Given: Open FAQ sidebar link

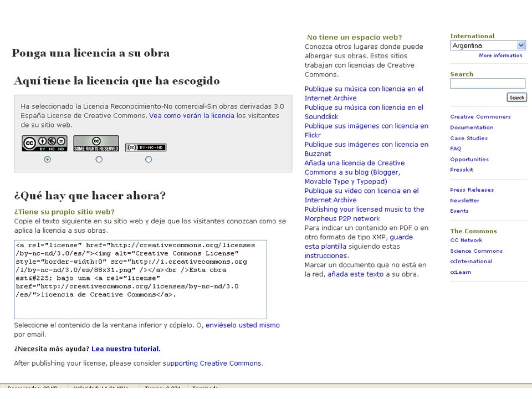Looking at the screenshot, I should click(456, 149).
